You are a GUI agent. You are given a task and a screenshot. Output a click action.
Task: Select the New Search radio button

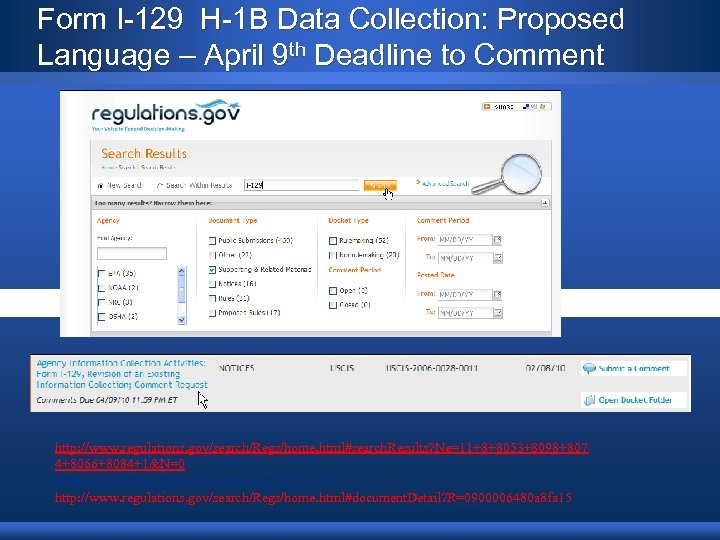click(x=101, y=186)
